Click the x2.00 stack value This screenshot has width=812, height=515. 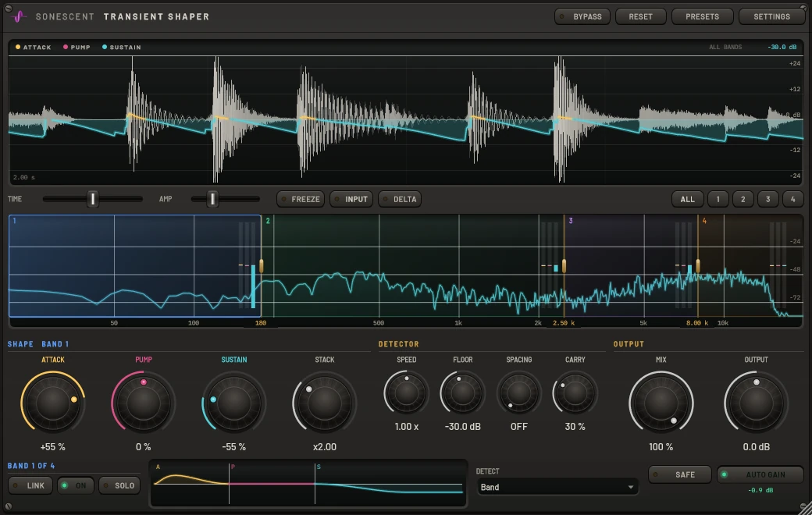[324, 446]
